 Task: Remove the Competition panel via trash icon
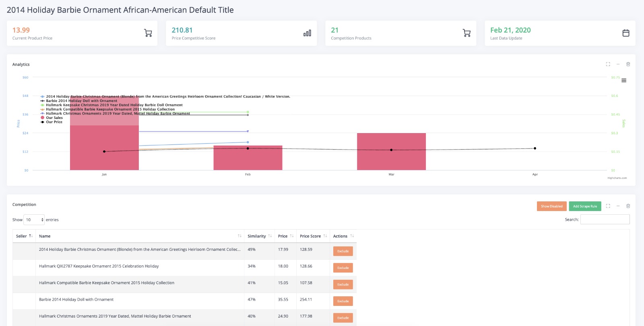[628, 206]
